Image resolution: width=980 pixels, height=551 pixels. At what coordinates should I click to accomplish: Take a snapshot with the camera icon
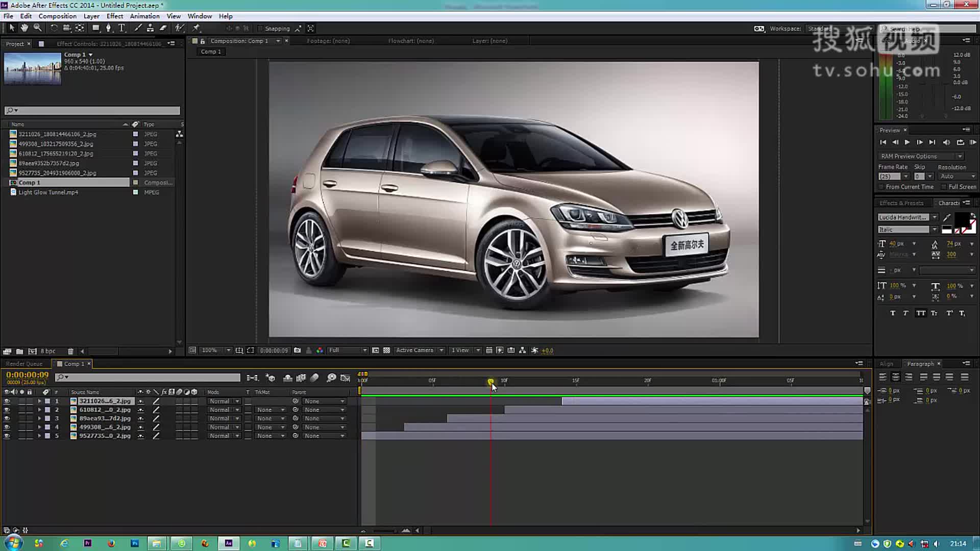297,350
